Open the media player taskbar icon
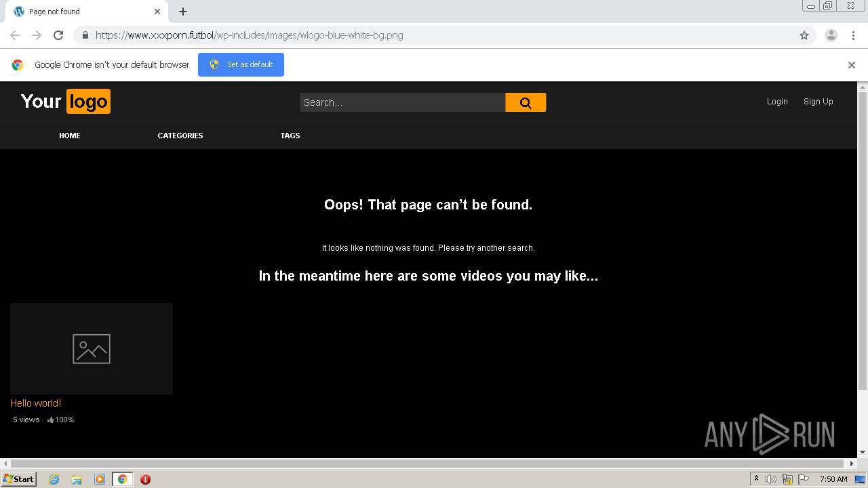 (100, 479)
